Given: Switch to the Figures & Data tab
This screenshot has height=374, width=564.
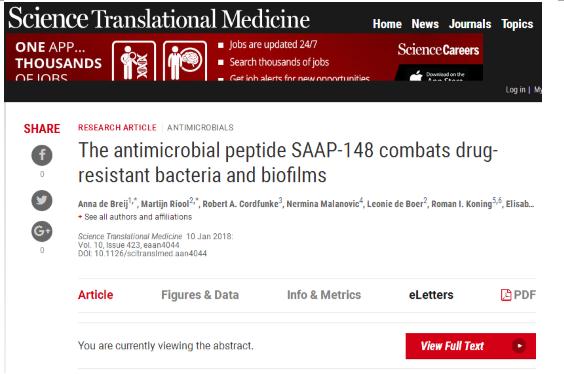Looking at the screenshot, I should [200, 295].
